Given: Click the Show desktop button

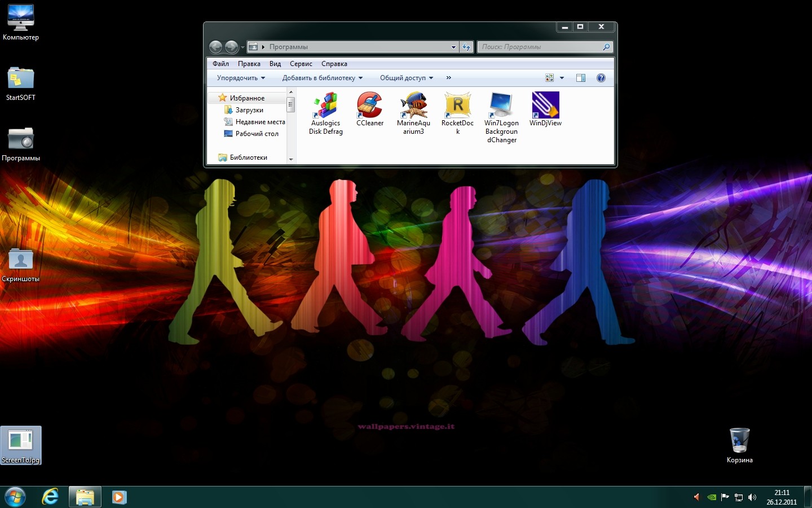Looking at the screenshot, I should [x=807, y=497].
